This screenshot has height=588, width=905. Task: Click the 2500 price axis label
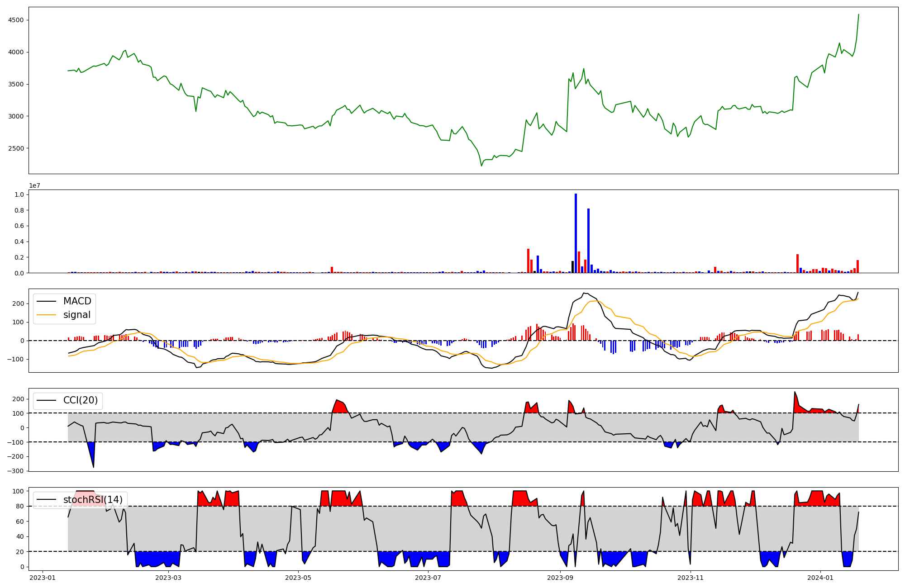(16, 148)
